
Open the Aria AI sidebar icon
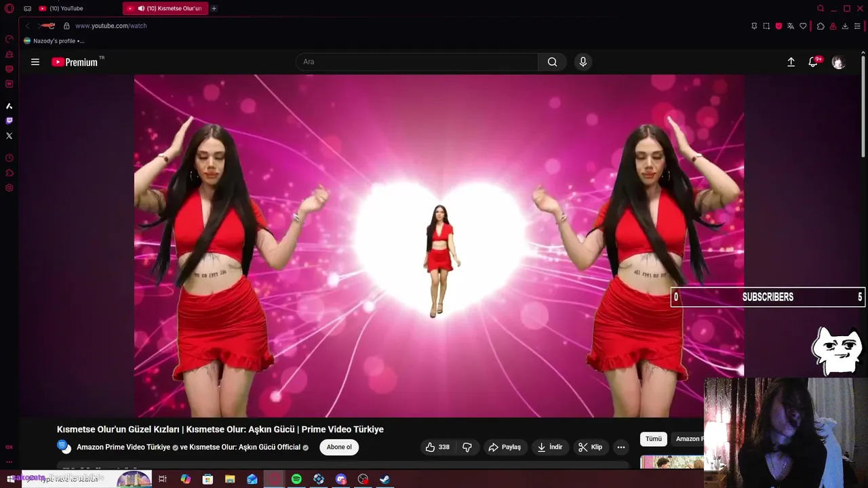pyautogui.click(x=9, y=106)
